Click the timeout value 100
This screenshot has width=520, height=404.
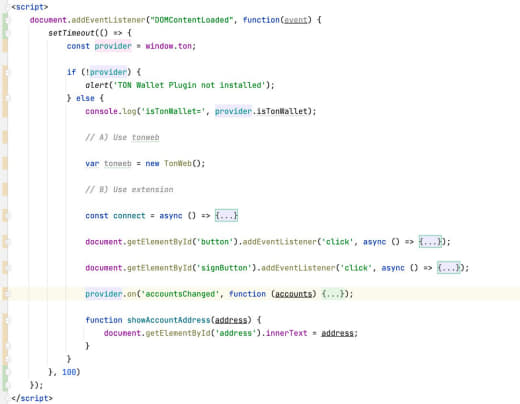click(69, 372)
